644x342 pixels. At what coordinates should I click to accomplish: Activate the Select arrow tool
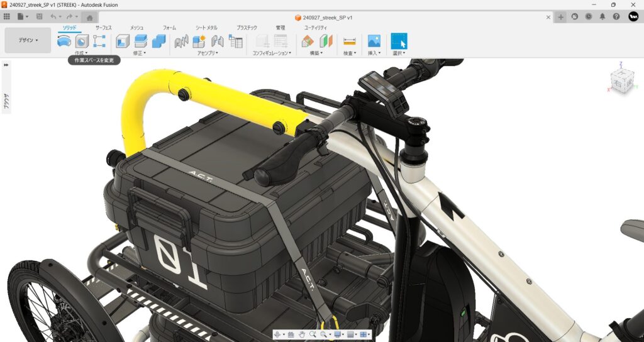399,41
